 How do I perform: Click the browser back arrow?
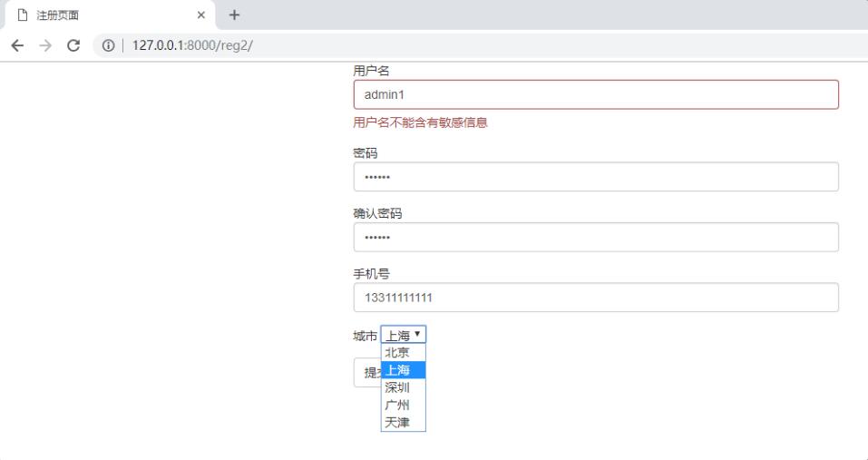(x=18, y=45)
